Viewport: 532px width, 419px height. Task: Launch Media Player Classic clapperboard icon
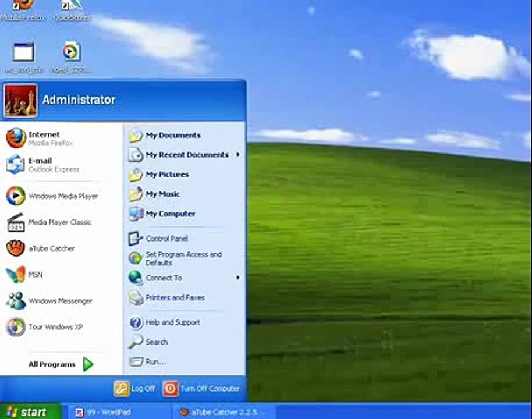point(16,222)
